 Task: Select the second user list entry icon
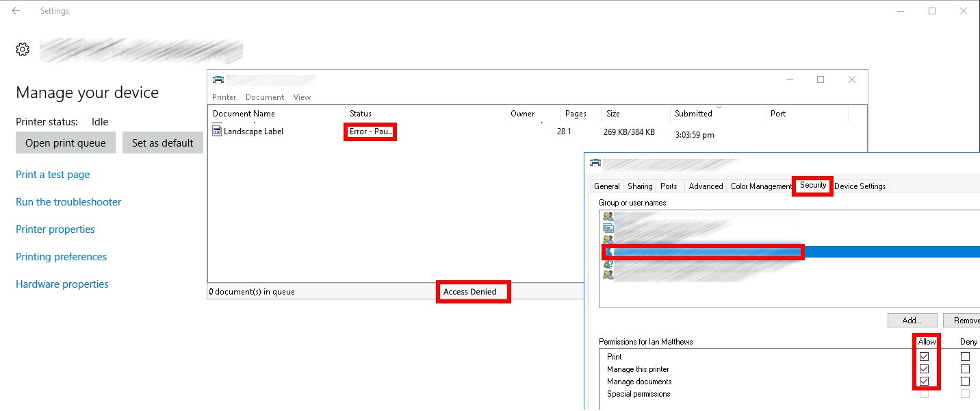click(x=608, y=227)
